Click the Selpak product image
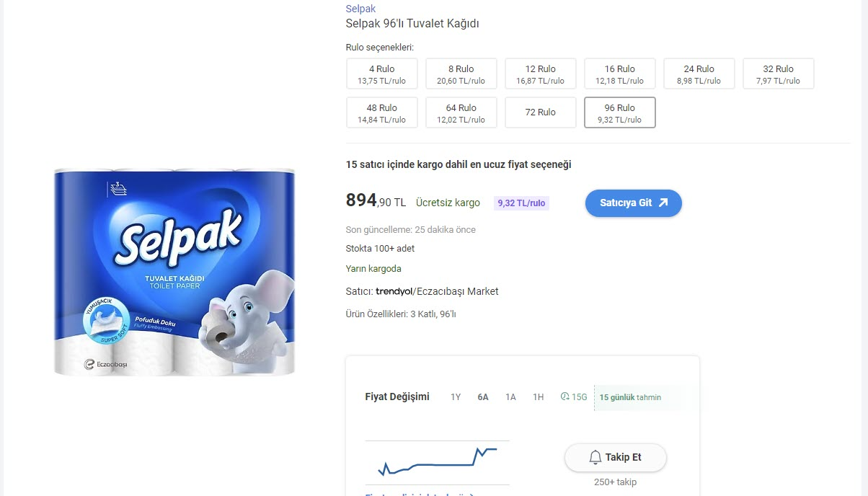This screenshot has width=868, height=496. click(x=173, y=270)
